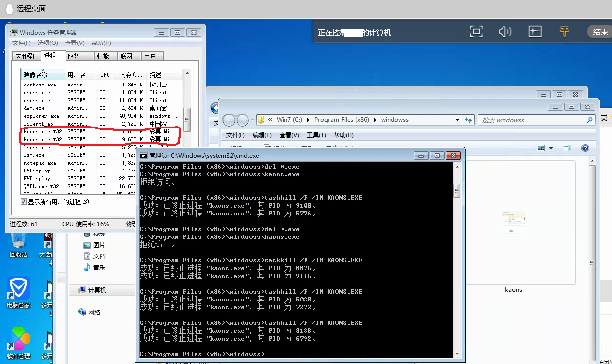Click the refresh icon beside the address bar

pyautogui.click(x=469, y=120)
